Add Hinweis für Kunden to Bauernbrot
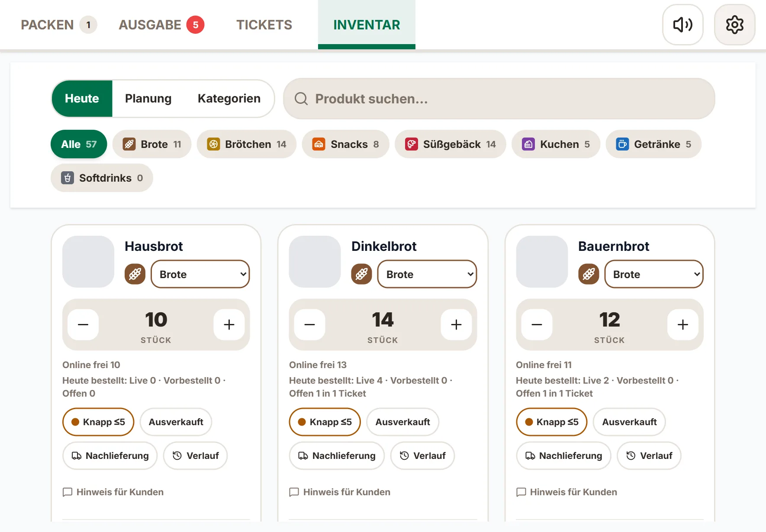Viewport: 766px width, 532px height. tap(566, 492)
